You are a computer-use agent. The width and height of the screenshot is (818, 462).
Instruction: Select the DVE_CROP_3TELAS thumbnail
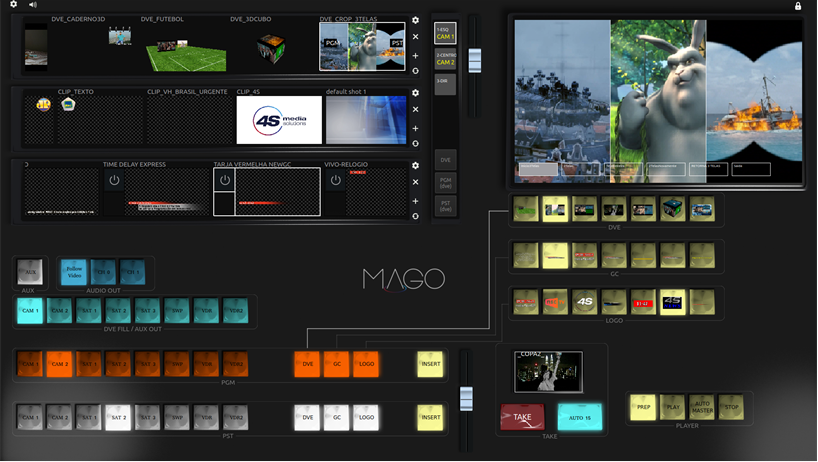pyautogui.click(x=363, y=46)
